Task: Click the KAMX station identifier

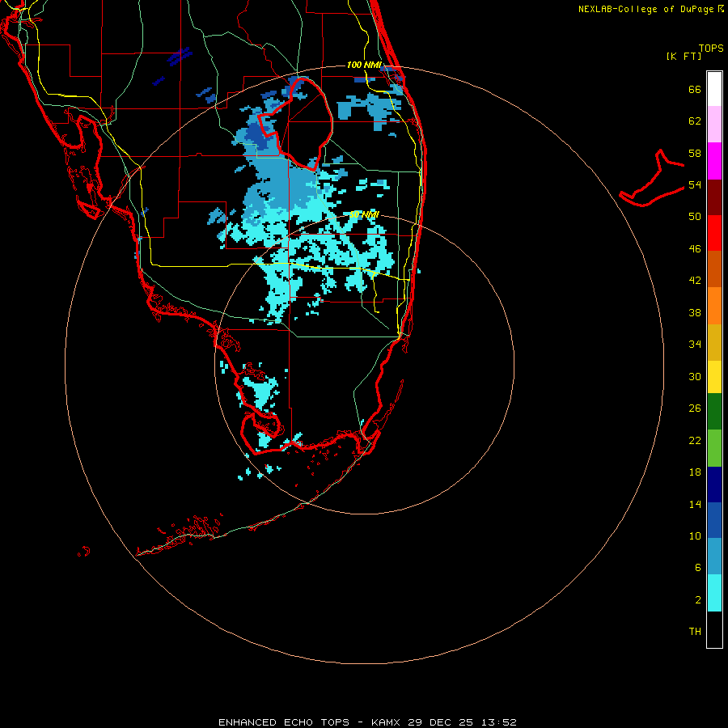Action: [387, 722]
